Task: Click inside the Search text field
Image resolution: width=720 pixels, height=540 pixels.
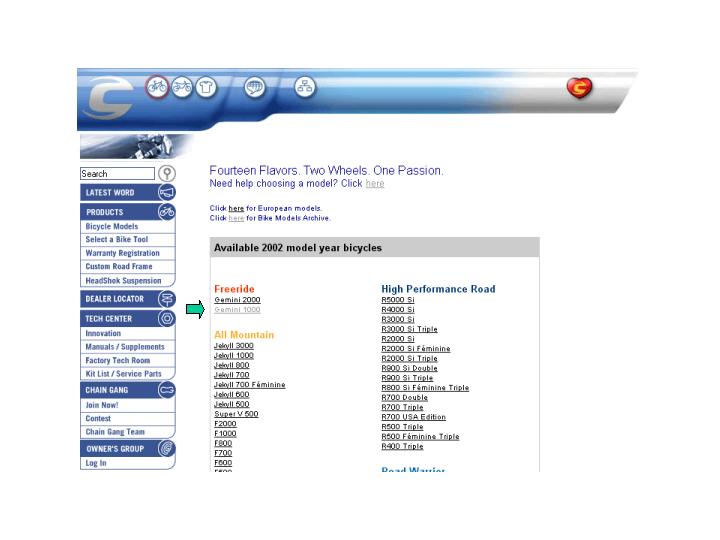Action: pyautogui.click(x=117, y=174)
